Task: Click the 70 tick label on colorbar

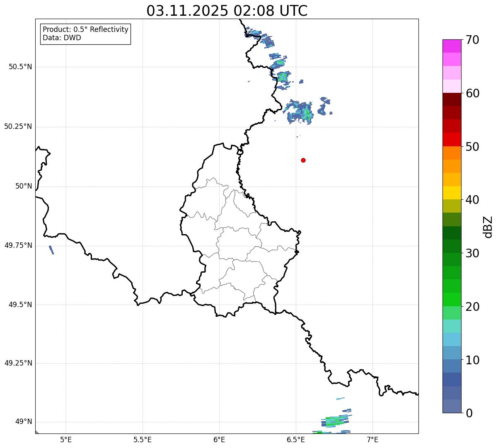Action: click(472, 40)
